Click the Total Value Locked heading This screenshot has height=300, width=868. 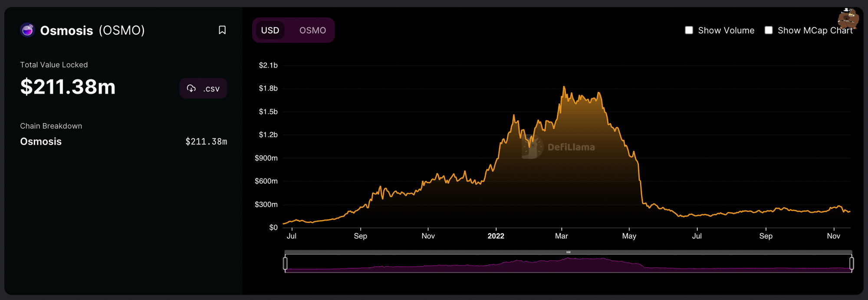(54, 65)
